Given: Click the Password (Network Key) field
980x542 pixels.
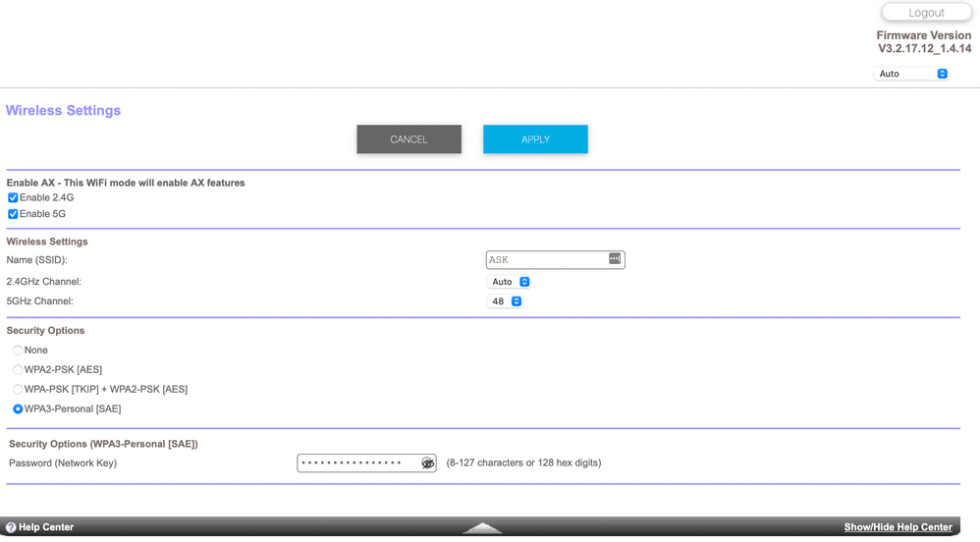Looking at the screenshot, I should click(x=366, y=463).
